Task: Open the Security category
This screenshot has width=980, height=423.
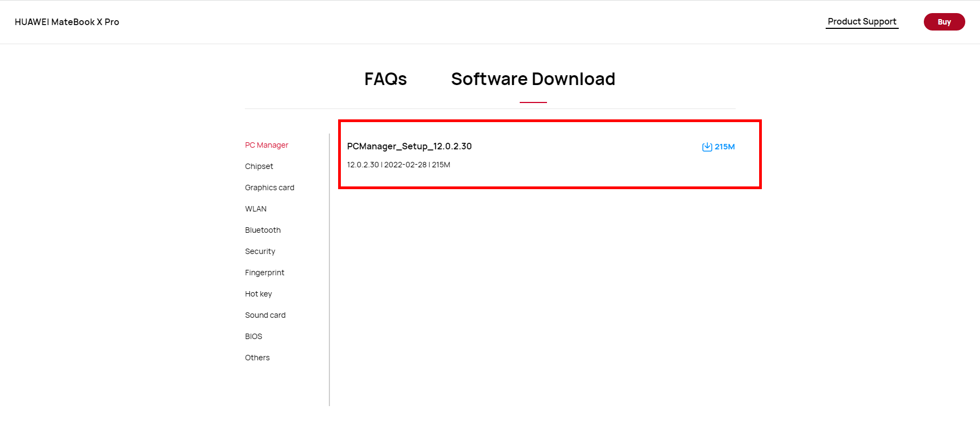Action: coord(260,251)
